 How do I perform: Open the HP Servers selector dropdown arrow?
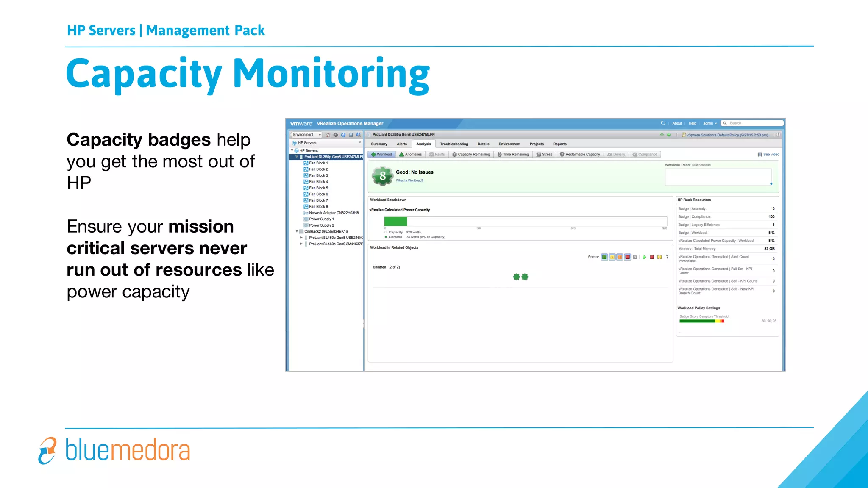360,143
